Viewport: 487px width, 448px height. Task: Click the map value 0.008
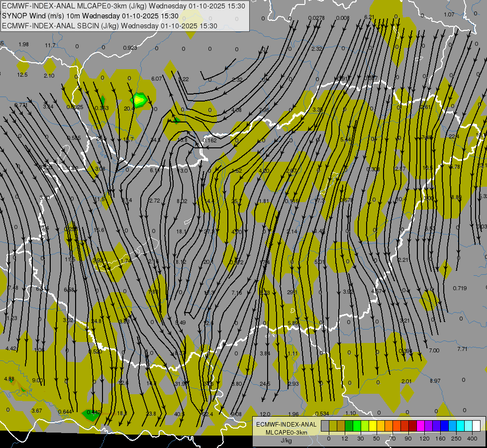[343, 18]
